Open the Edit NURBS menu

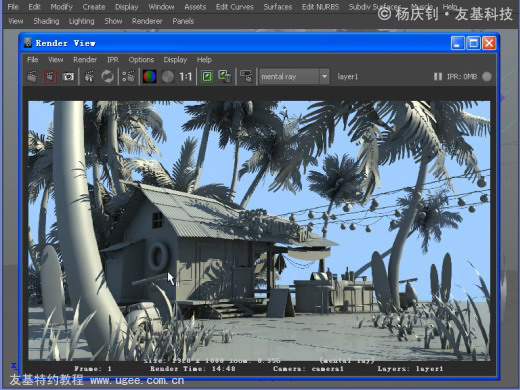(x=320, y=7)
